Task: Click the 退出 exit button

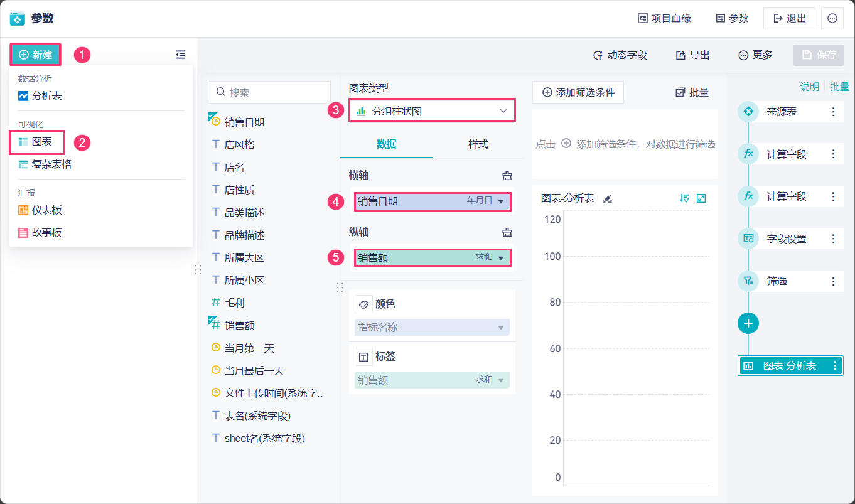Action: 789,18
